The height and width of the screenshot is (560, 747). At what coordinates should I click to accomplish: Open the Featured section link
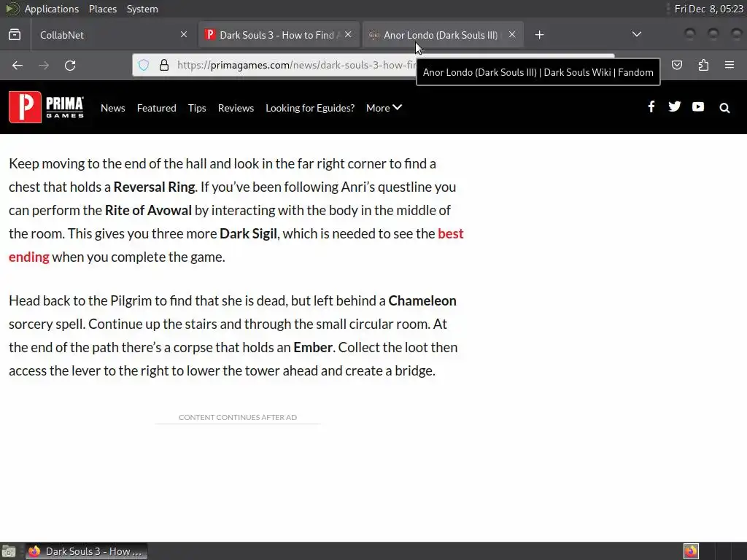click(x=157, y=108)
